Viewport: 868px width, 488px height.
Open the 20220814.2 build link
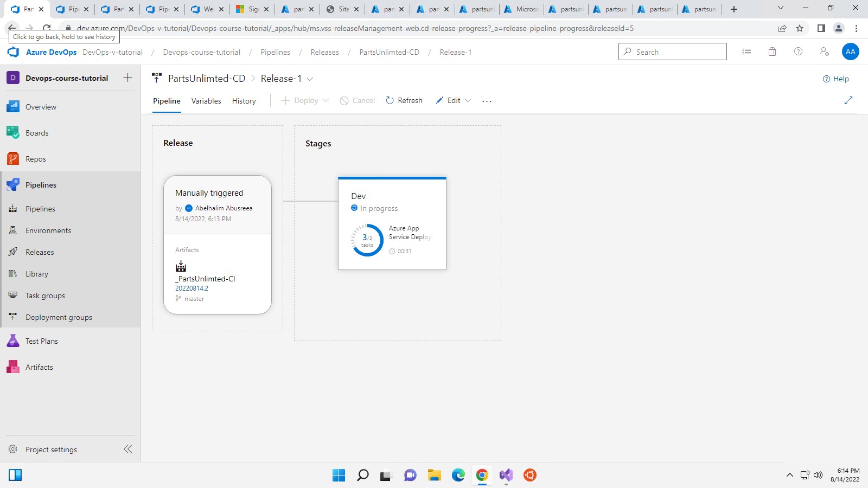tap(192, 288)
